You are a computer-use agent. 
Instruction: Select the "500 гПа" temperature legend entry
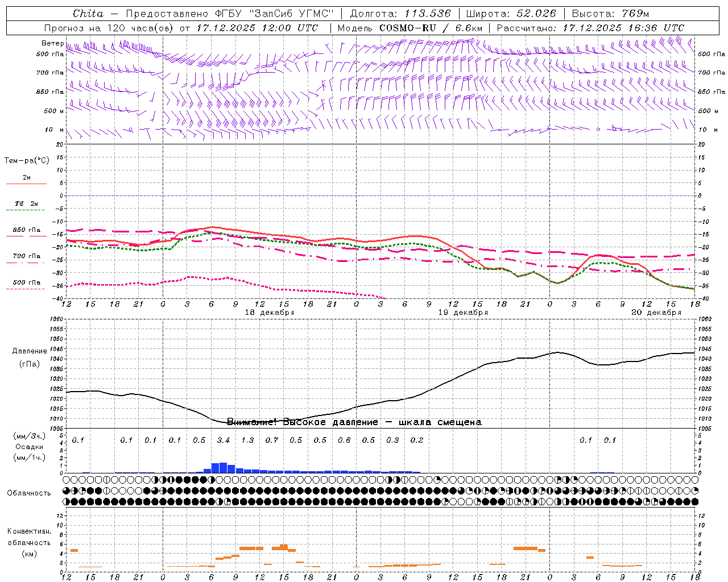tap(26, 282)
